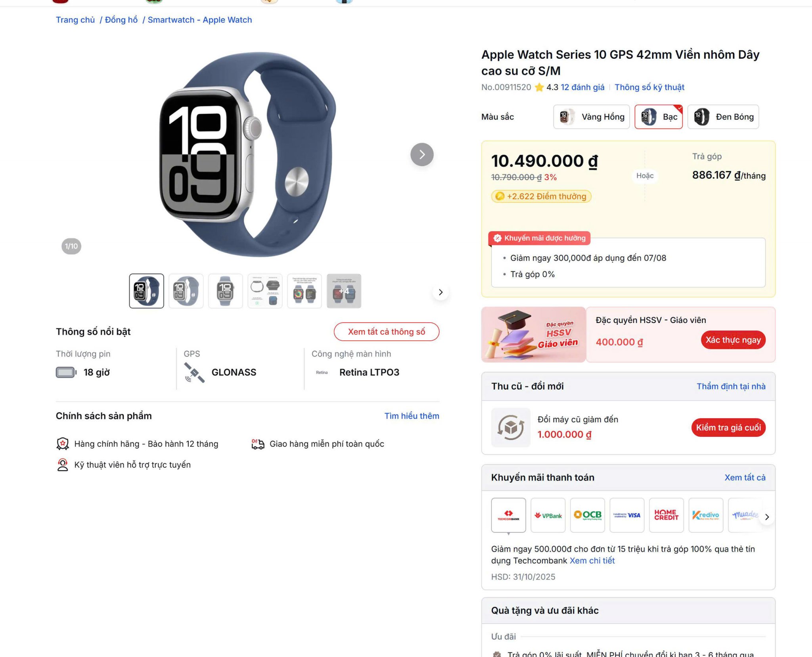Go to Đồng hồ breadcrumb

pyautogui.click(x=121, y=20)
